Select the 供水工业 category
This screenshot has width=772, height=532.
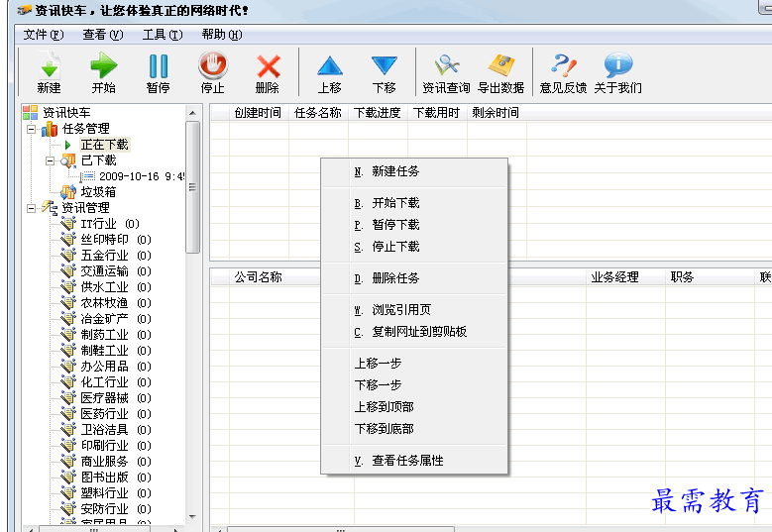[116, 287]
